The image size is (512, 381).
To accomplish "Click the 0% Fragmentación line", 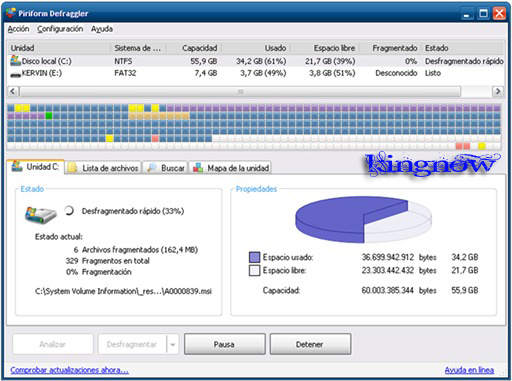I will (99, 272).
